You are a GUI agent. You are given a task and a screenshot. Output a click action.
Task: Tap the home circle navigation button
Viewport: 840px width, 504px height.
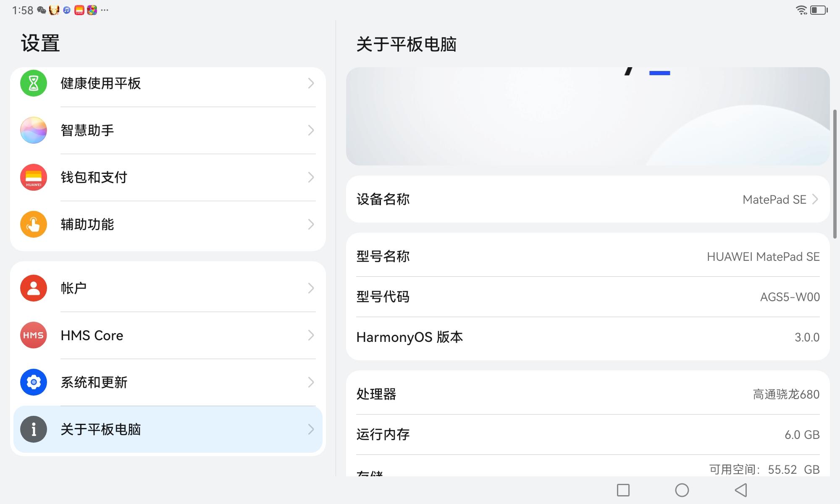click(x=682, y=490)
